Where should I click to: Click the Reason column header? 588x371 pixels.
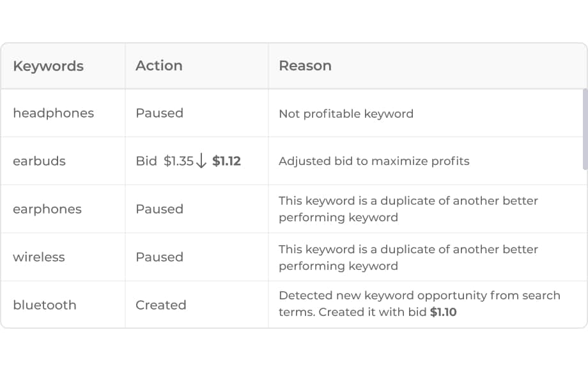(x=305, y=66)
